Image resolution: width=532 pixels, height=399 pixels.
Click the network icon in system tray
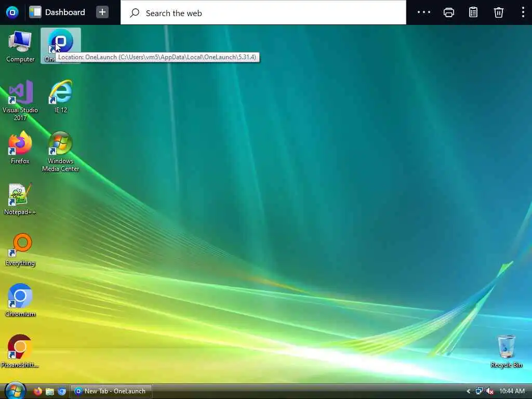(x=478, y=391)
